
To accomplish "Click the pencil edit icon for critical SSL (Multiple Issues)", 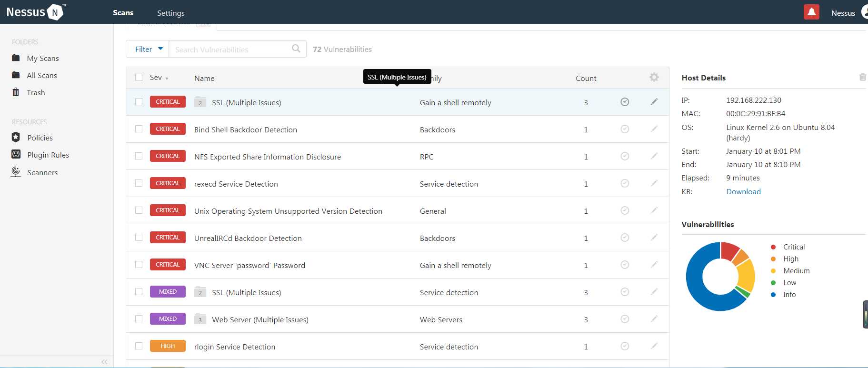I will 654,101.
